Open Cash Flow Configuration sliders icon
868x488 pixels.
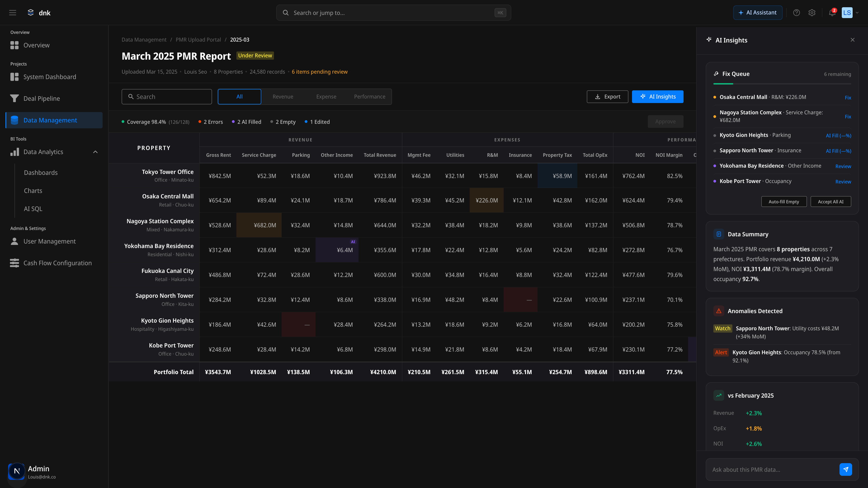click(x=14, y=263)
